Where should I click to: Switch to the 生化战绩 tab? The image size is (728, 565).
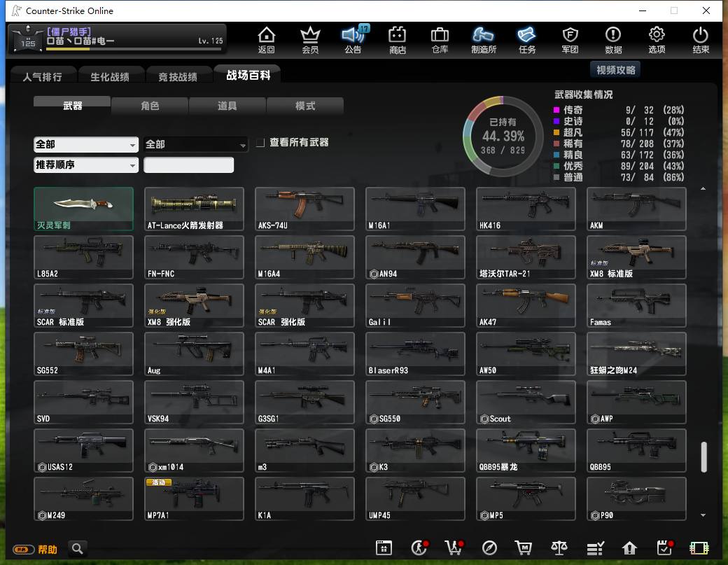tap(110, 76)
